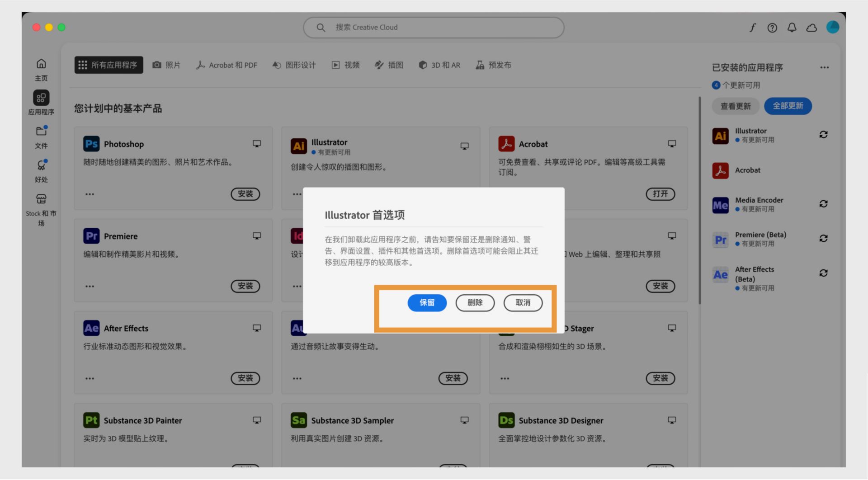
Task: Click the 全部更新 button
Action: pos(788,106)
